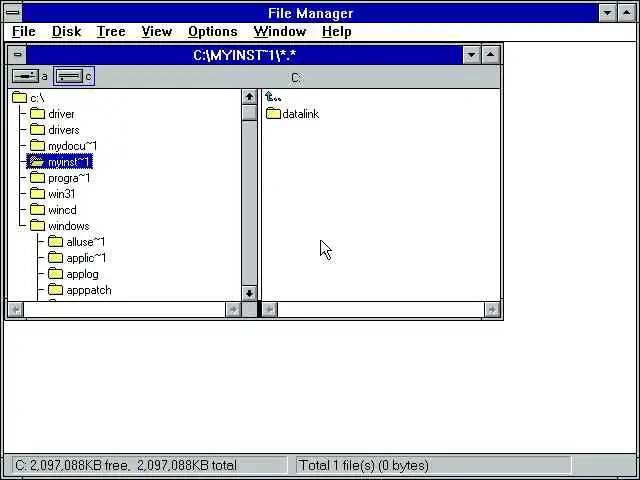The height and width of the screenshot is (480, 640).
Task: Click the C:\MYINST~1\*.* title bar
Action: pos(244,55)
